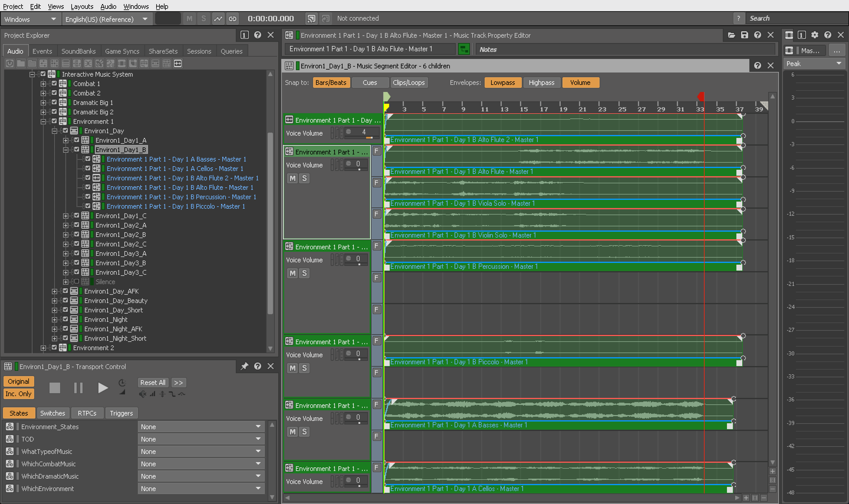Click the first panel icon atop the meter panel
The width and height of the screenshot is (849, 504).
tap(789, 35)
